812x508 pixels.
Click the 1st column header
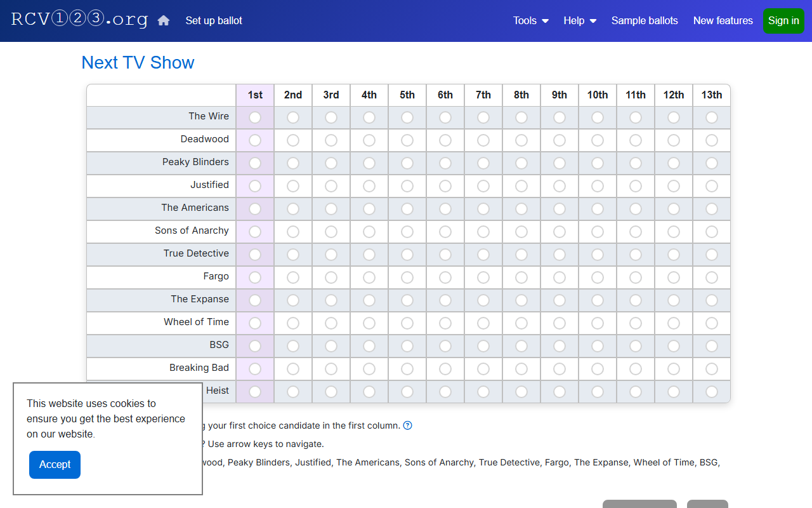click(255, 95)
